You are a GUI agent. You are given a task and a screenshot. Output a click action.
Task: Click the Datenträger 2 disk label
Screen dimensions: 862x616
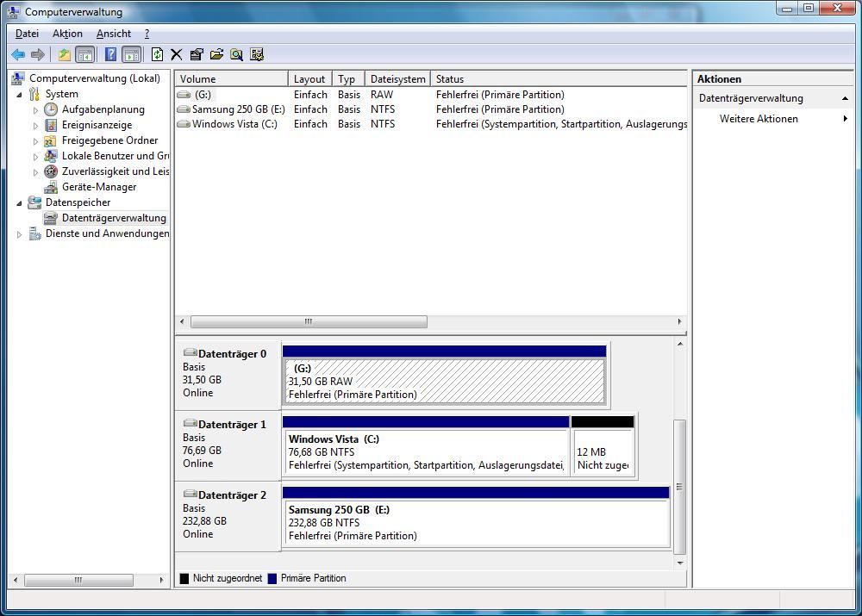click(232, 495)
